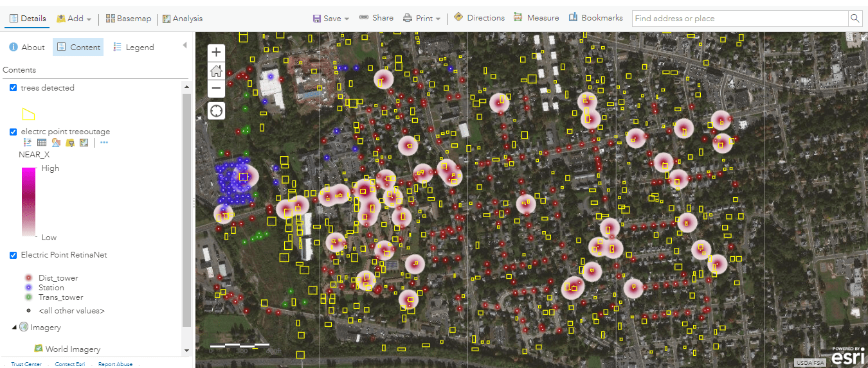Switch to the Legend tab
The width and height of the screenshot is (868, 368).
pos(133,47)
